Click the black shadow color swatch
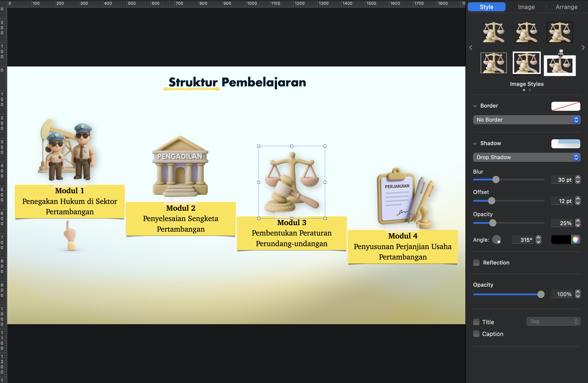The height and width of the screenshot is (383, 588). click(x=561, y=239)
